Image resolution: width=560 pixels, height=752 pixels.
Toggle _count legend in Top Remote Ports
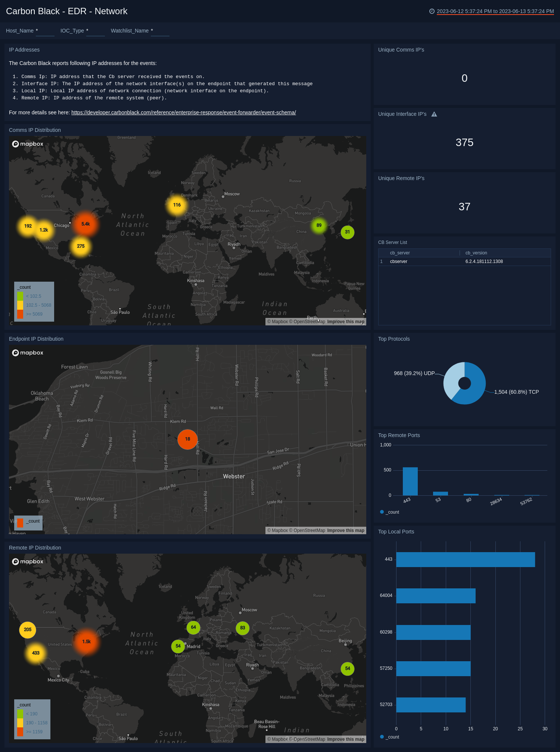click(390, 512)
